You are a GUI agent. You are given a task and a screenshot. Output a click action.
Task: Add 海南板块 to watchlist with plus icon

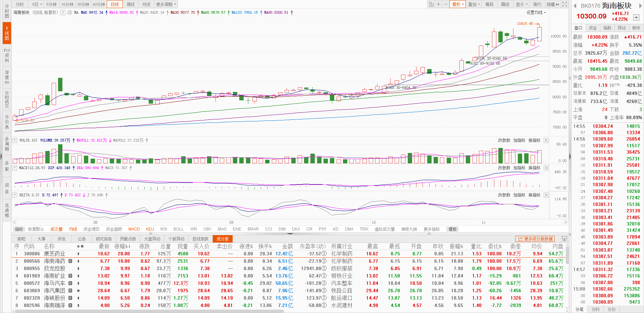(x=636, y=17)
